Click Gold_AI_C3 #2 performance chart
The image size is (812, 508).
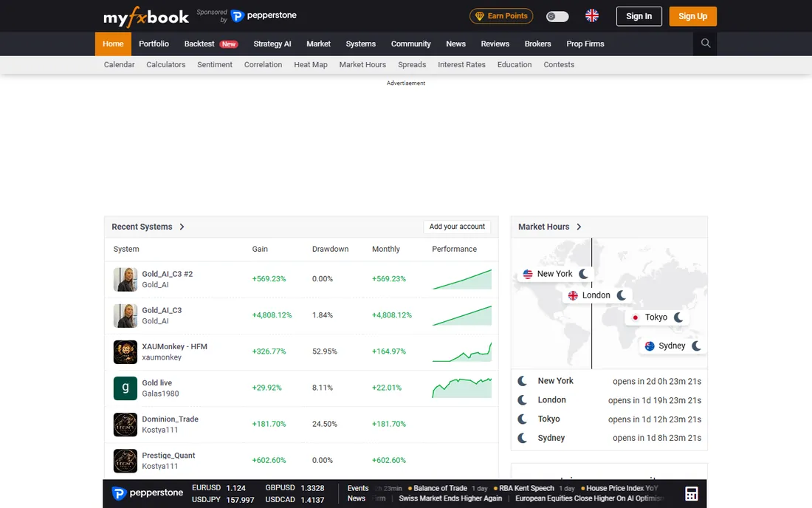click(462, 279)
